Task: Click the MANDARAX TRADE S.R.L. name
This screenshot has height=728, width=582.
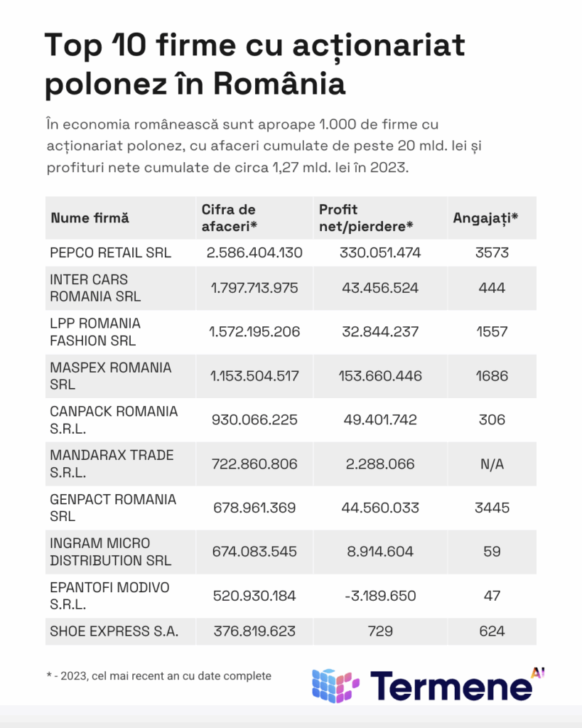Action: (x=112, y=464)
